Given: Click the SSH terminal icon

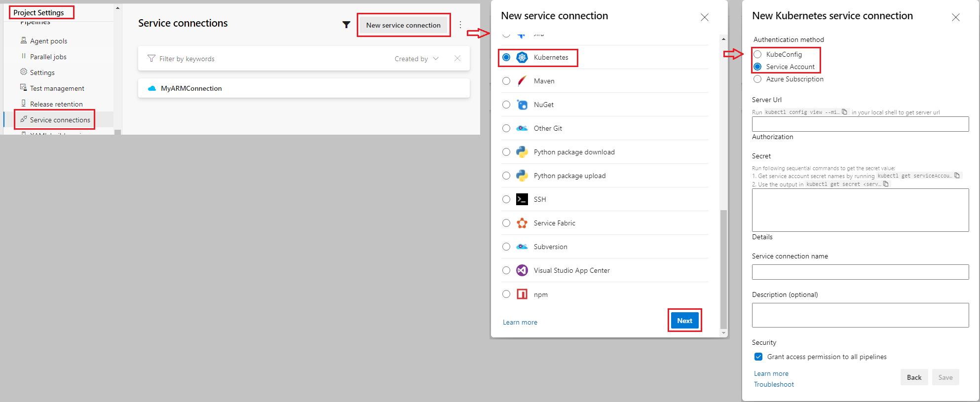Looking at the screenshot, I should point(522,199).
